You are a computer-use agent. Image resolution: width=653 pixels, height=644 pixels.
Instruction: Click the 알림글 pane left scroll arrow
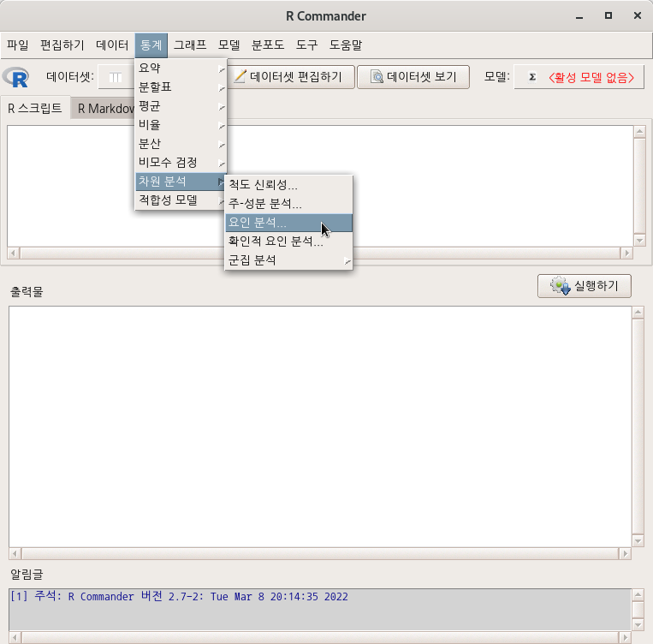tap(15, 637)
